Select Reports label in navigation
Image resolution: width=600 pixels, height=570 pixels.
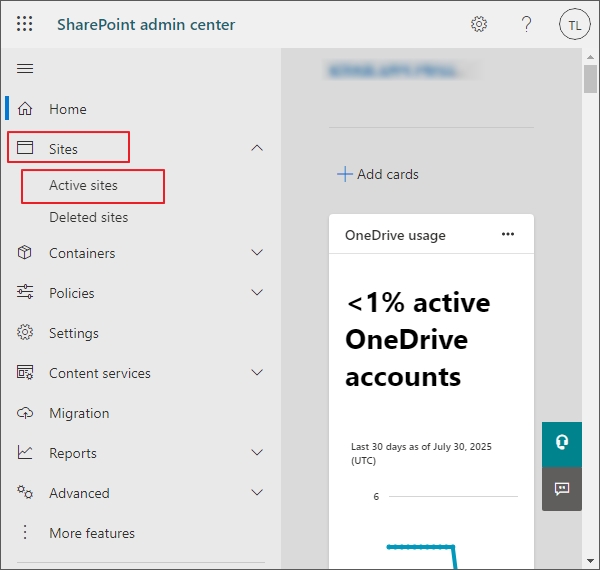(73, 454)
